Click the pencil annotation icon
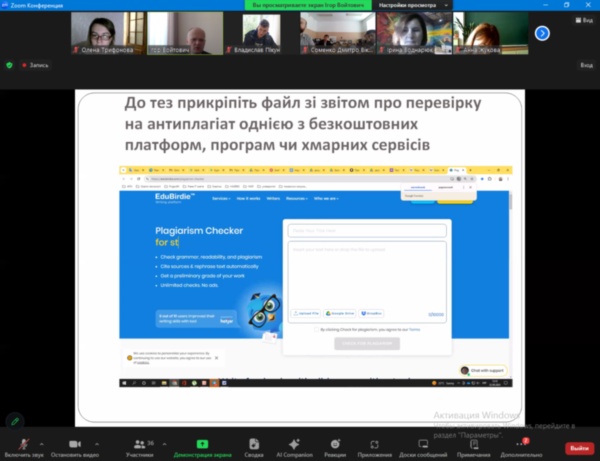 click(14, 420)
